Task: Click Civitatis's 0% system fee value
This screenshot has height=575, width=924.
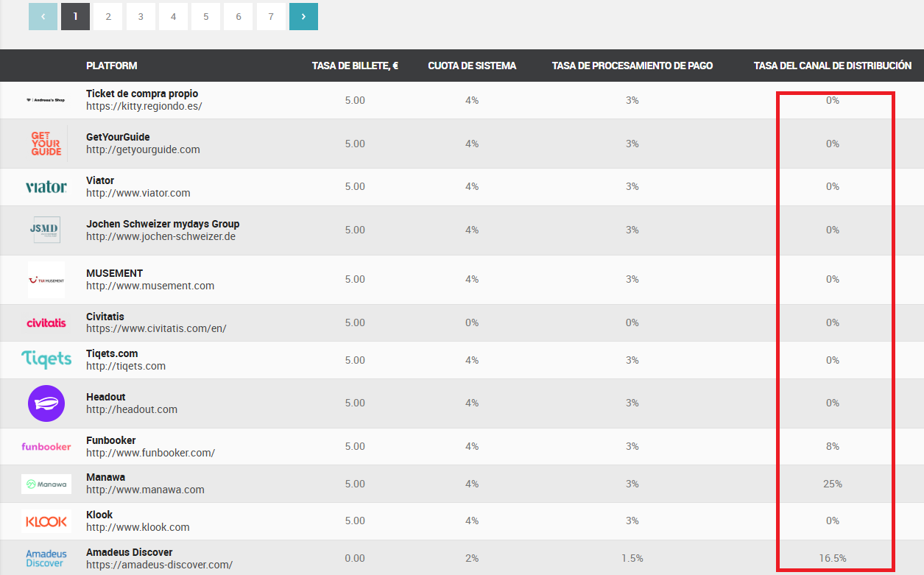Action: [472, 322]
